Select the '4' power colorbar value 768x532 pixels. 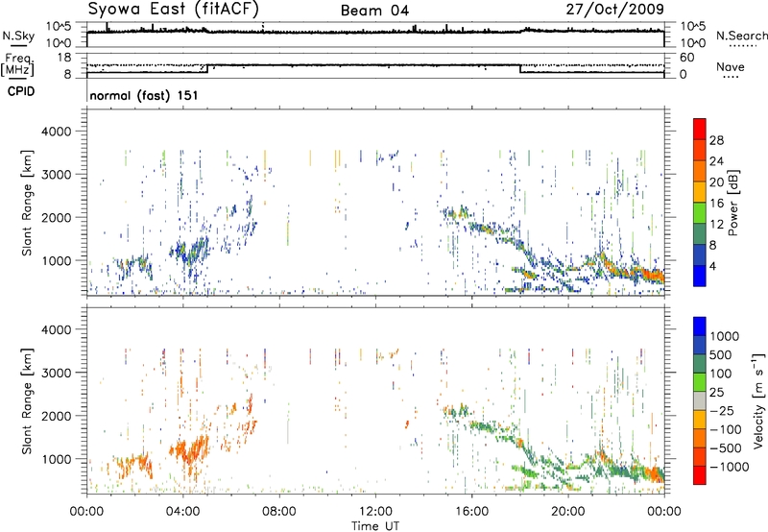point(712,266)
